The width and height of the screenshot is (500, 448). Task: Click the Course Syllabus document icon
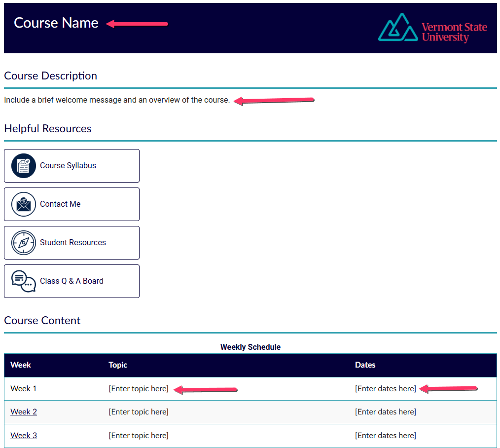(24, 166)
